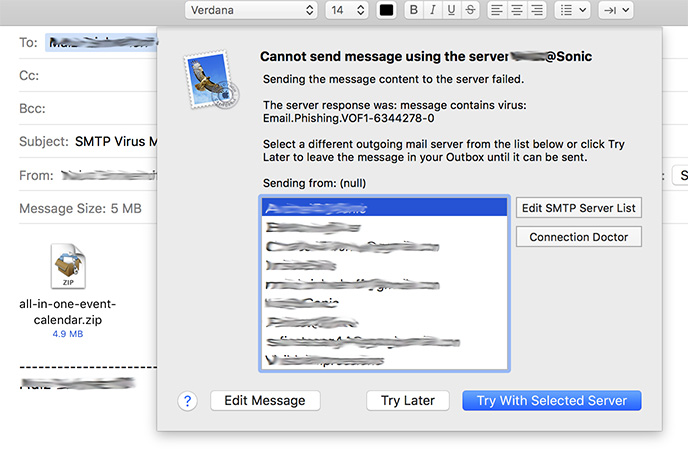Open Connection Doctor

point(578,237)
